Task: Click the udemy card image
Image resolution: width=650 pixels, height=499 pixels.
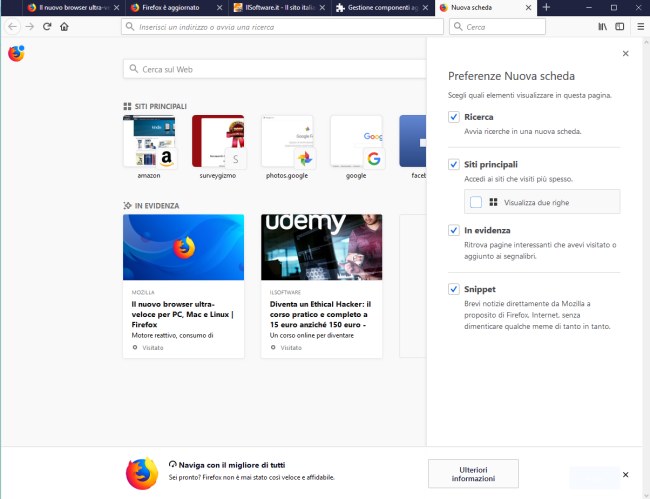Action: (321, 247)
